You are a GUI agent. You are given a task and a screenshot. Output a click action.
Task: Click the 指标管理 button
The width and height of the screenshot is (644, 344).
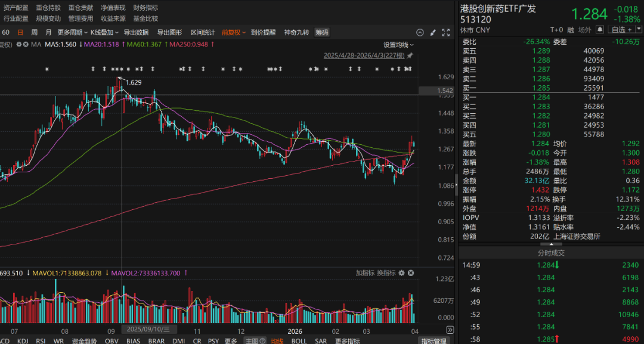tap(434, 341)
